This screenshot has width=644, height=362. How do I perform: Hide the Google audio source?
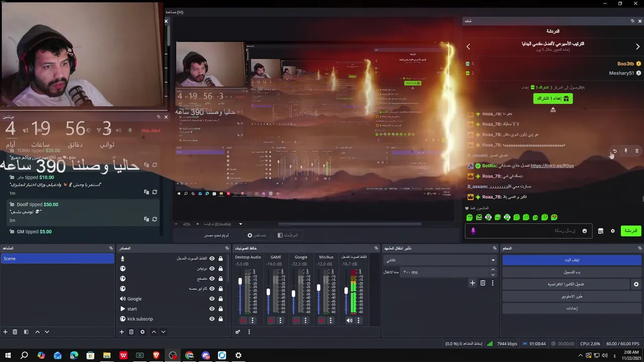tap(212, 299)
